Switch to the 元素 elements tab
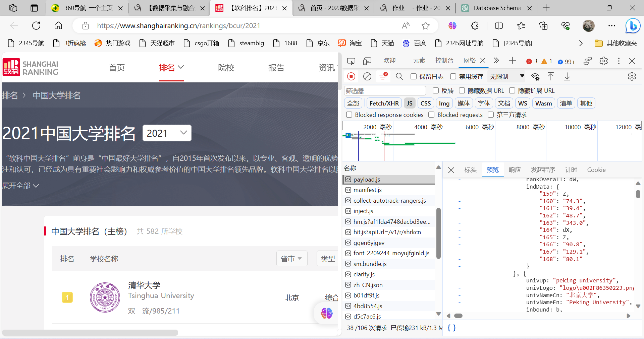Screen dimensions: 644x339 (x=419, y=61)
